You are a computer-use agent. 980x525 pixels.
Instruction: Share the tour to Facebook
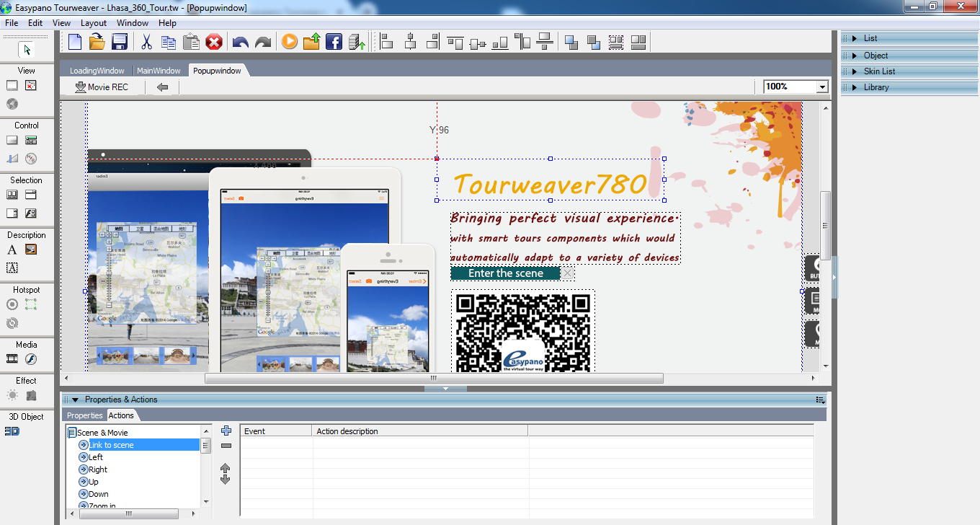click(x=334, y=42)
